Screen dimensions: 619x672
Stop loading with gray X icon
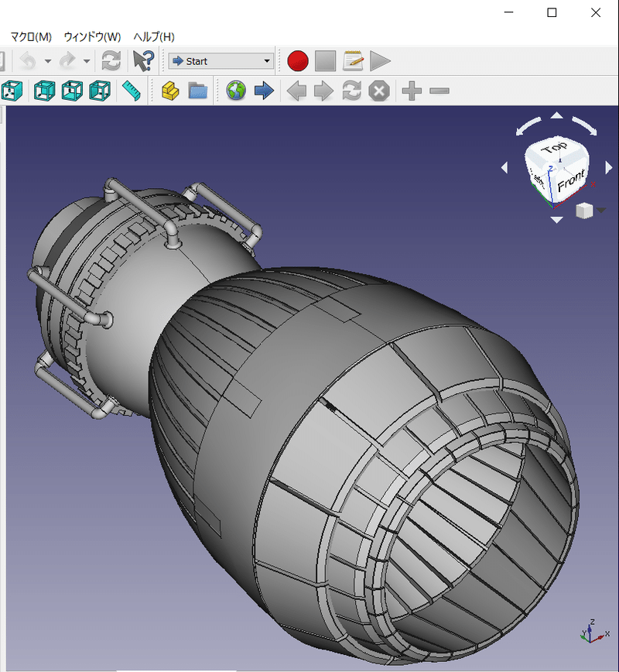[379, 91]
